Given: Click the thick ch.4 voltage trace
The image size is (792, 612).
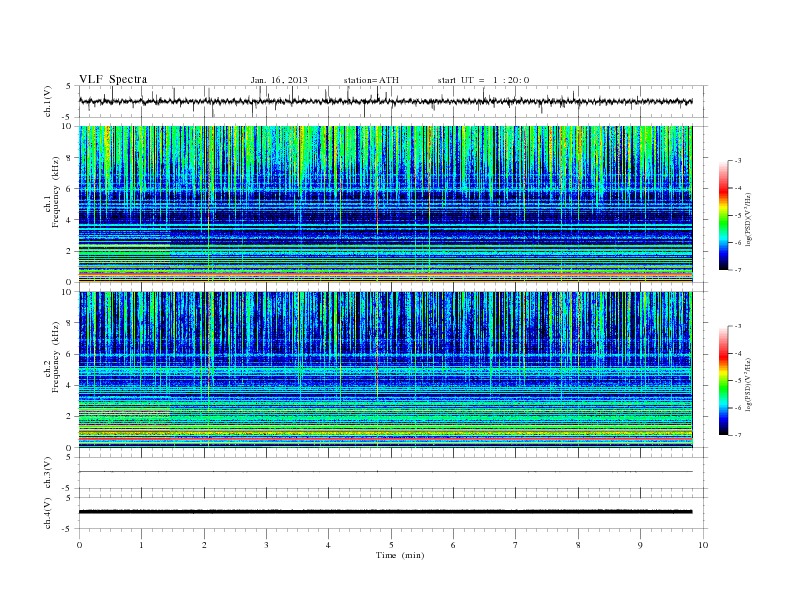Looking at the screenshot, I should click(x=385, y=512).
